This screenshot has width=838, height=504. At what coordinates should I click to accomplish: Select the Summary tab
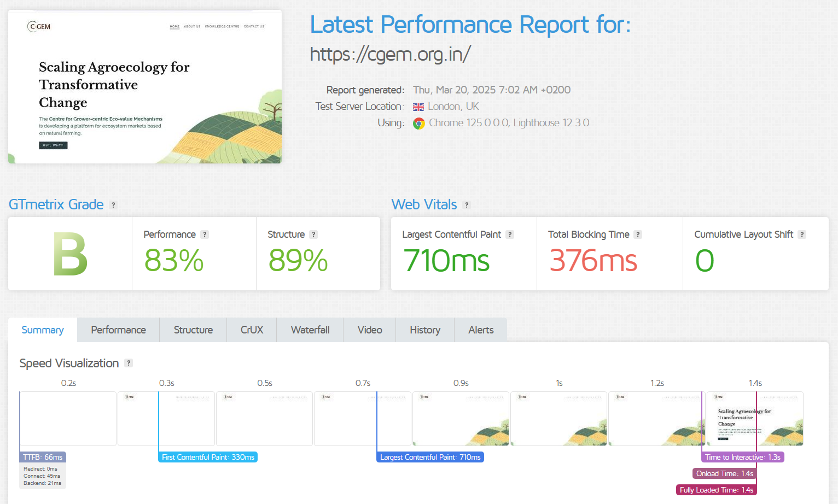click(x=43, y=330)
